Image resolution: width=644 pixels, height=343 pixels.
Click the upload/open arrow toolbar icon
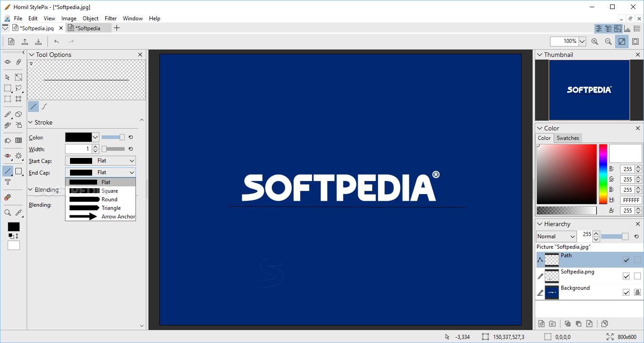pyautogui.click(x=25, y=42)
